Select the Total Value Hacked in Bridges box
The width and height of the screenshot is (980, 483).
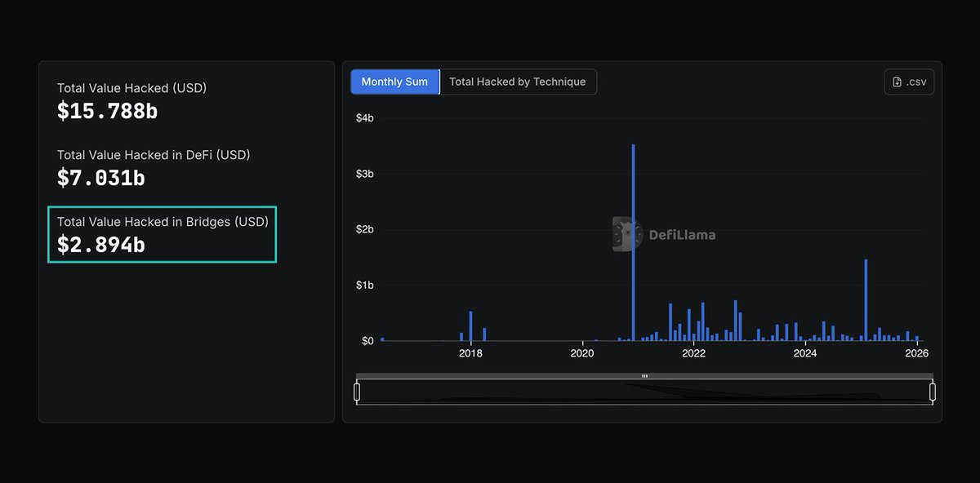tap(163, 234)
